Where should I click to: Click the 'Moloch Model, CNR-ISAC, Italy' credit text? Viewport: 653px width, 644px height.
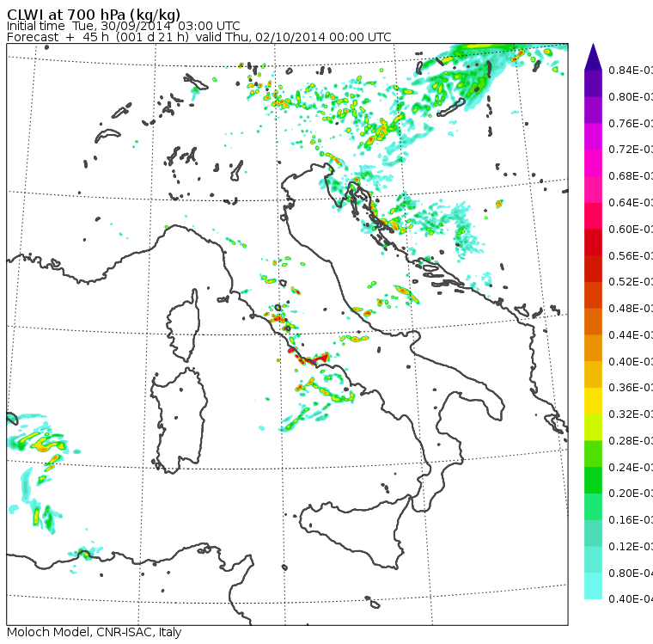(95, 632)
